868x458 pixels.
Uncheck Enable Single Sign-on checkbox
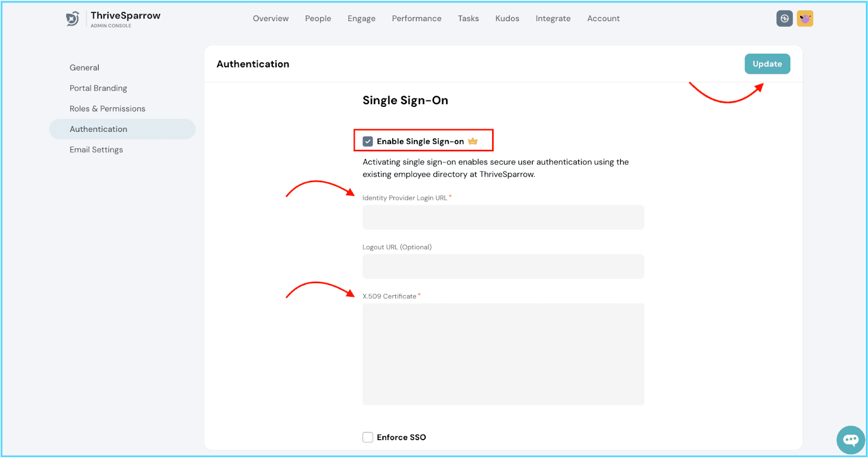[x=368, y=142]
